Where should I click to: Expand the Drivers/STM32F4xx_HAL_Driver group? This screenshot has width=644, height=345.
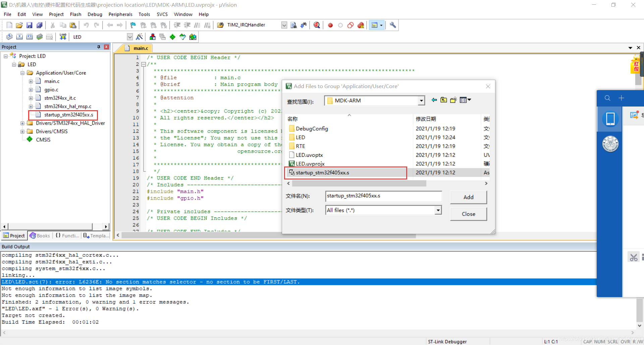[x=22, y=123]
